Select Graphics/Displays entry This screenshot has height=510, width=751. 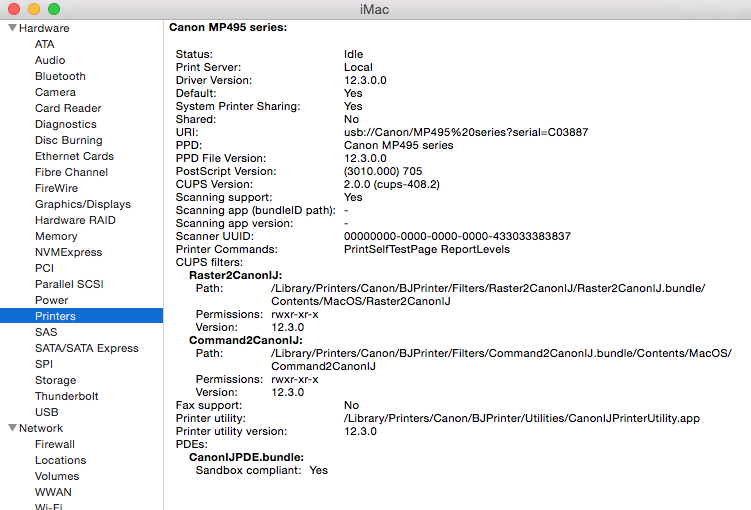[x=83, y=204]
